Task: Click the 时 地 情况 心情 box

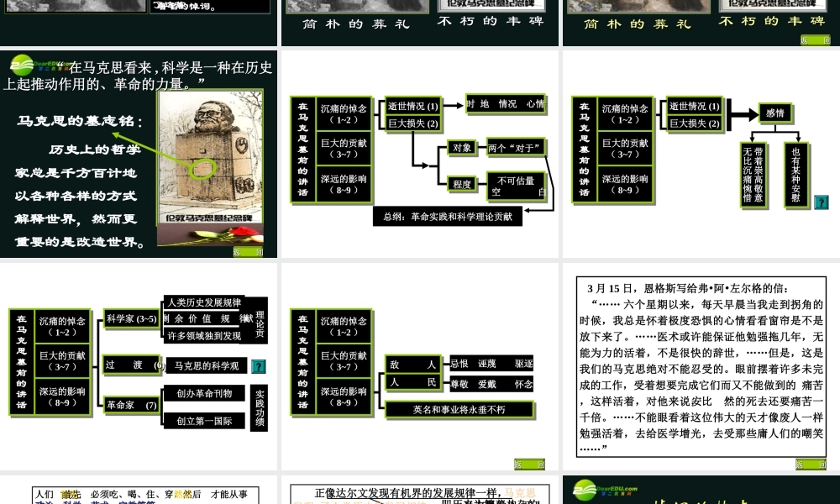Action: pos(505,104)
